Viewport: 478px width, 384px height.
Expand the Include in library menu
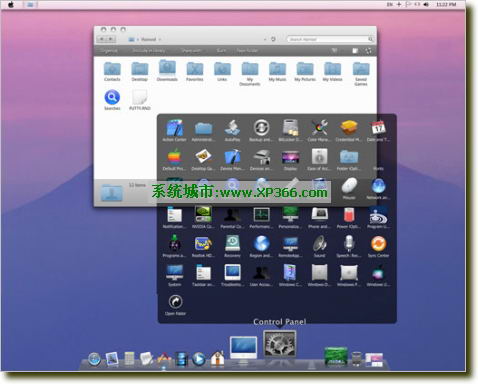tap(149, 51)
